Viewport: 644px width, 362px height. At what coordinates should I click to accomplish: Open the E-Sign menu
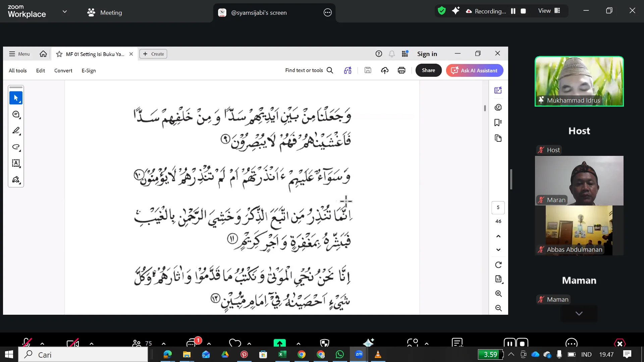89,70
